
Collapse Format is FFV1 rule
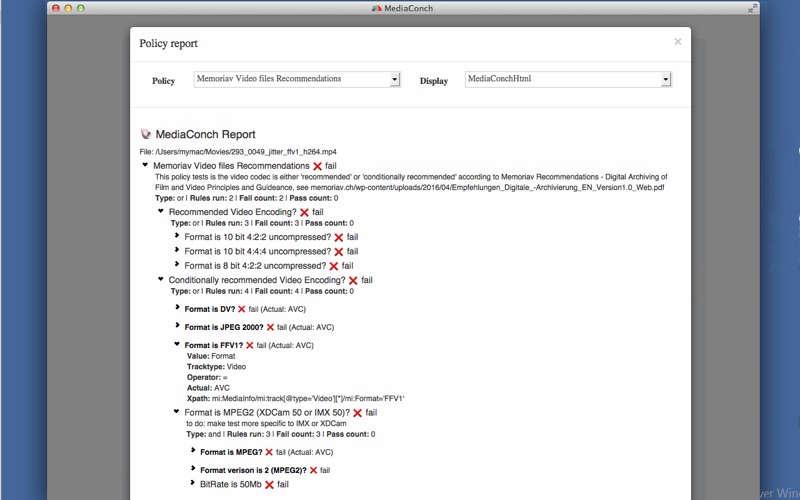(177, 344)
